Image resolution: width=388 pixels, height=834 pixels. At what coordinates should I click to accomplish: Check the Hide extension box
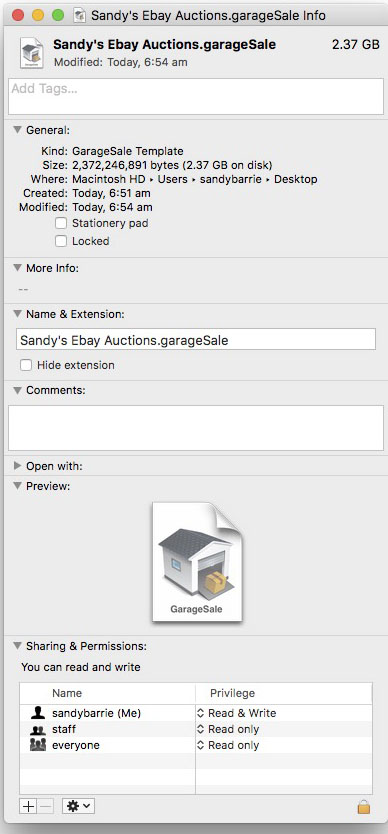pos(26,365)
